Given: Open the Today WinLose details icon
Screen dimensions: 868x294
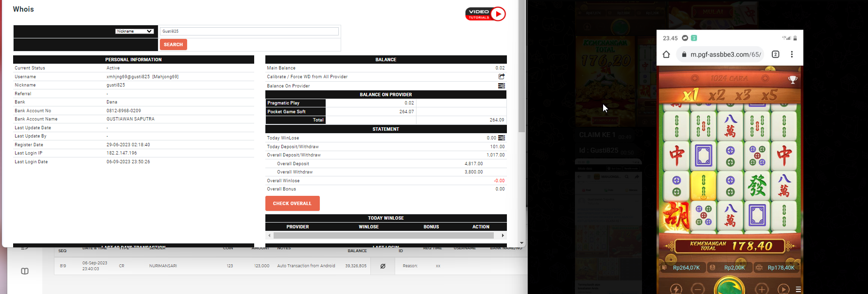Looking at the screenshot, I should (x=502, y=138).
